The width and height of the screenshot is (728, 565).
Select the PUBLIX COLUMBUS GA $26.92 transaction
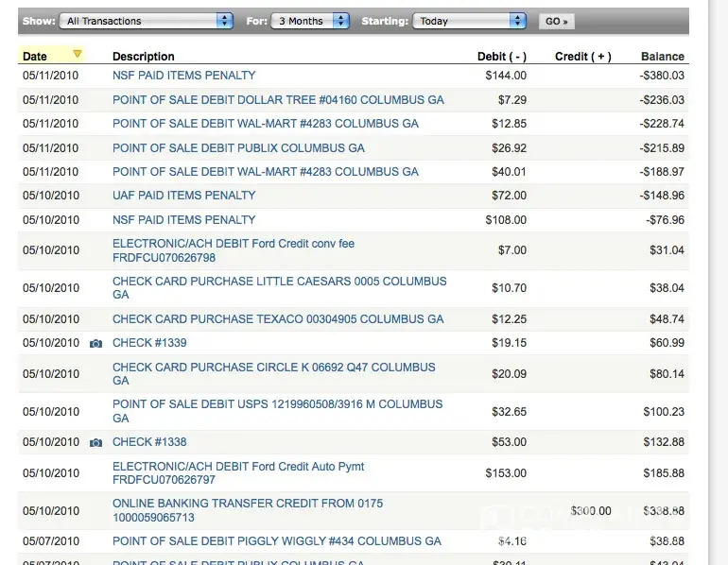[x=238, y=148]
